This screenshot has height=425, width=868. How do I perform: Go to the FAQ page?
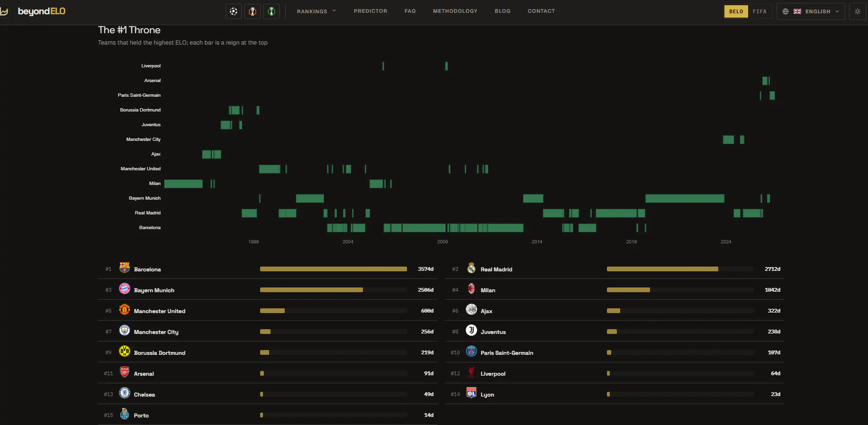(410, 11)
